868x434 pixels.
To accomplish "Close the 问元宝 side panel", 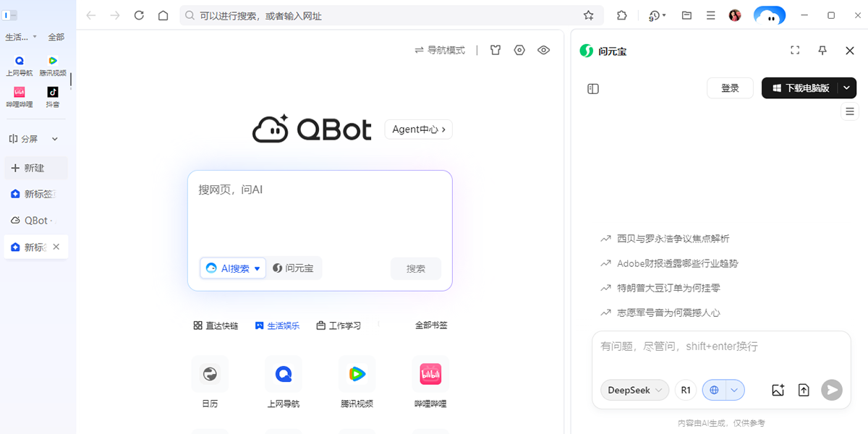I will [850, 50].
